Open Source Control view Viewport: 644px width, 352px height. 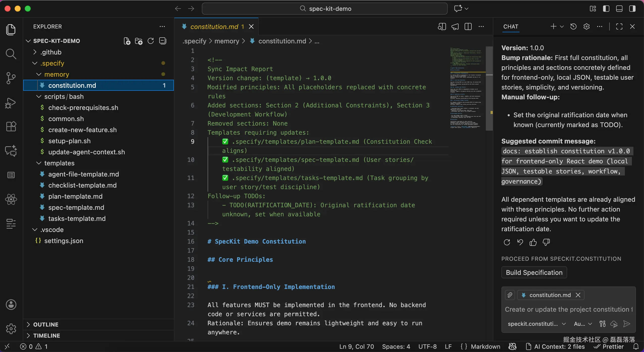coord(11,78)
